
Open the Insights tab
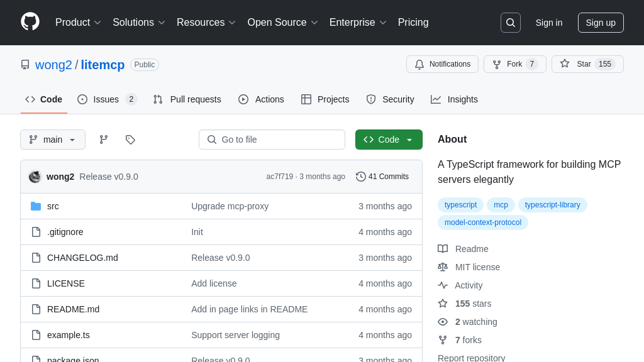tap(454, 99)
